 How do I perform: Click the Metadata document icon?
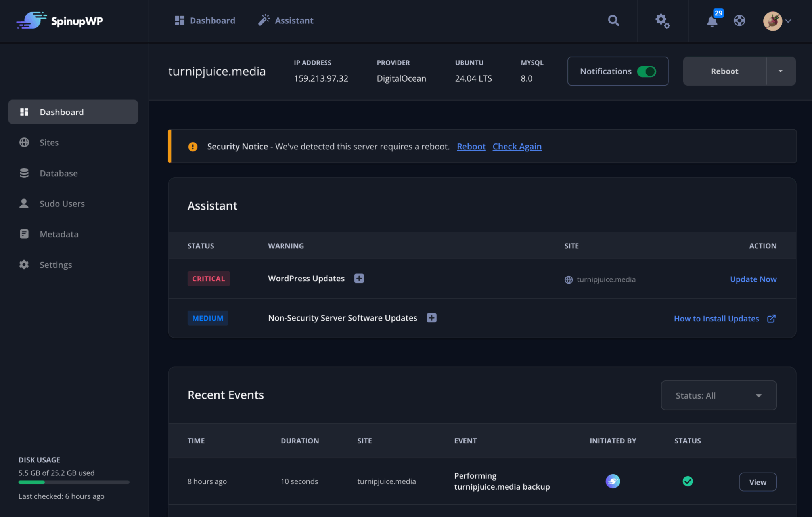click(24, 234)
